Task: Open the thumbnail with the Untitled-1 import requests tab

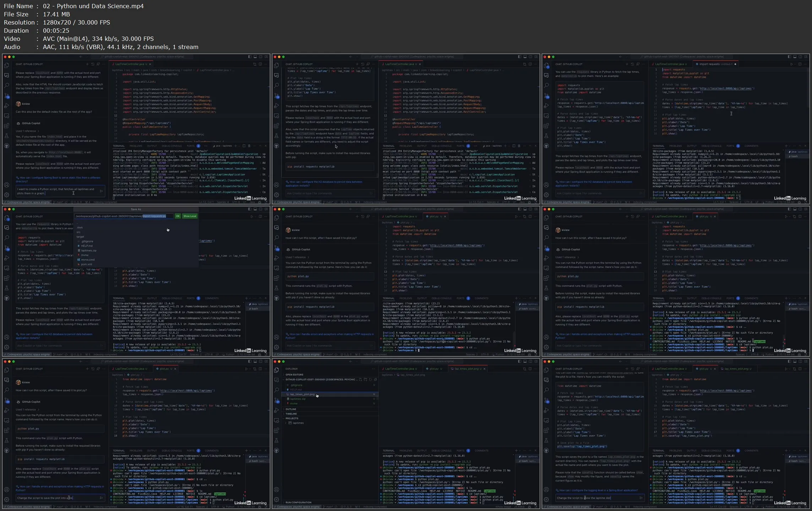Action: click(x=676, y=129)
